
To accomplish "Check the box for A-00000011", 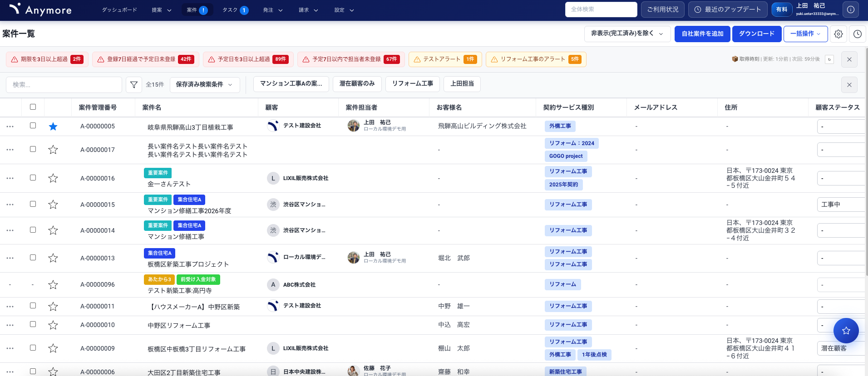I will (33, 306).
